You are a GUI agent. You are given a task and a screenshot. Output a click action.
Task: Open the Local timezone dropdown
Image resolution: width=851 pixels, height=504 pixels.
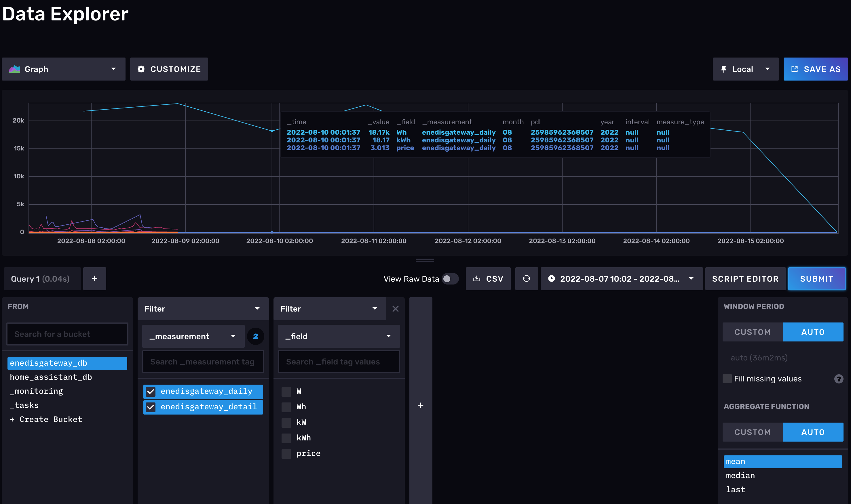(x=745, y=69)
